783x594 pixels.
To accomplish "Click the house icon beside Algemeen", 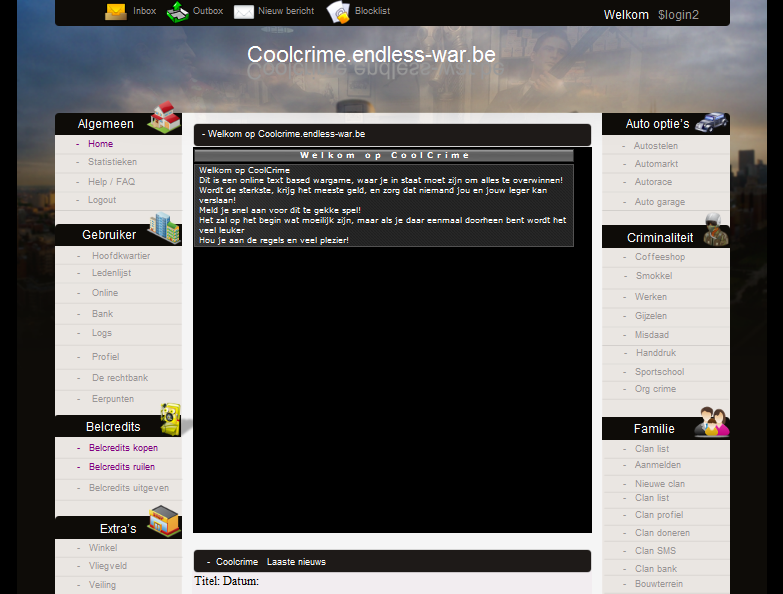I will (164, 118).
